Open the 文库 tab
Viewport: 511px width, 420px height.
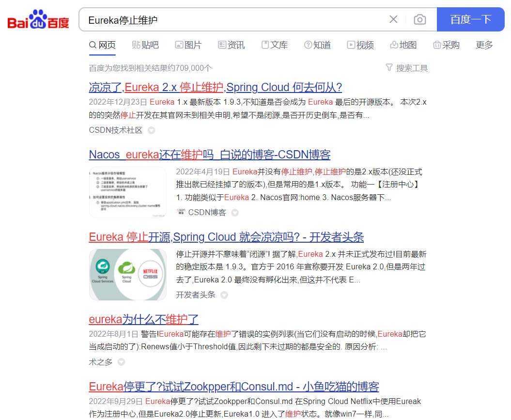tap(274, 45)
